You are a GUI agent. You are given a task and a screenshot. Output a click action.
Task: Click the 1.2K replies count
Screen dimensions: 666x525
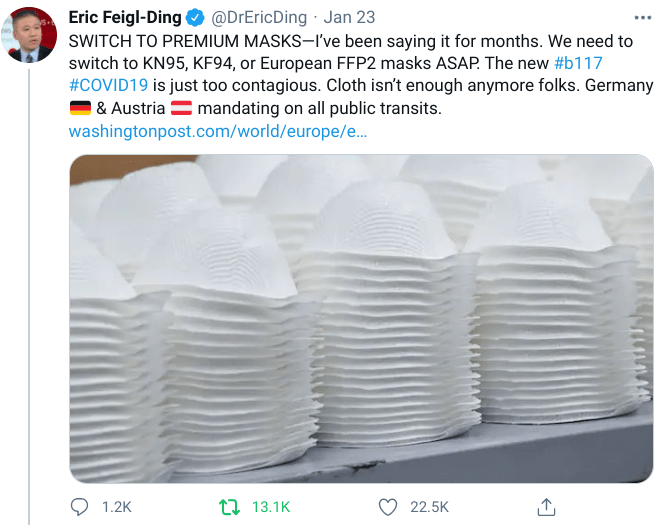click(x=117, y=507)
